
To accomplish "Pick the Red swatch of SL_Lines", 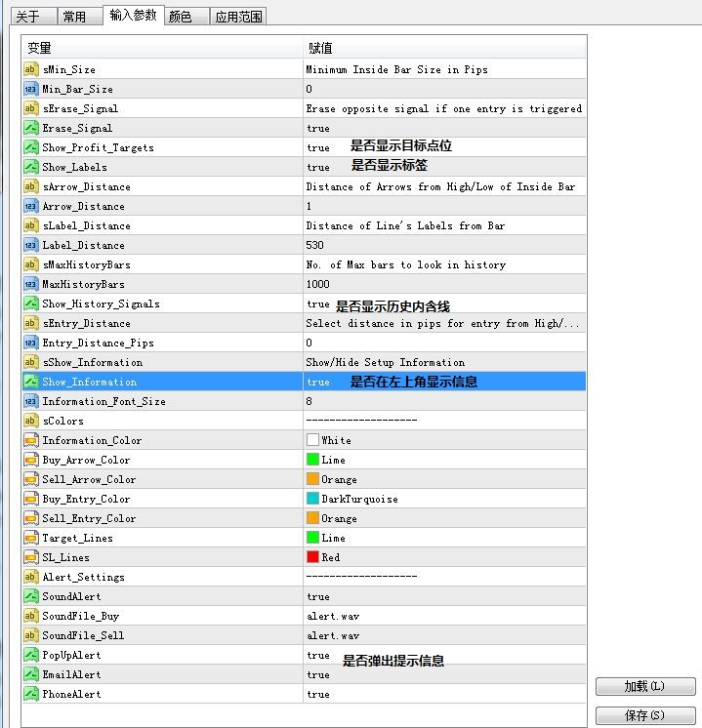I will tap(312, 556).
